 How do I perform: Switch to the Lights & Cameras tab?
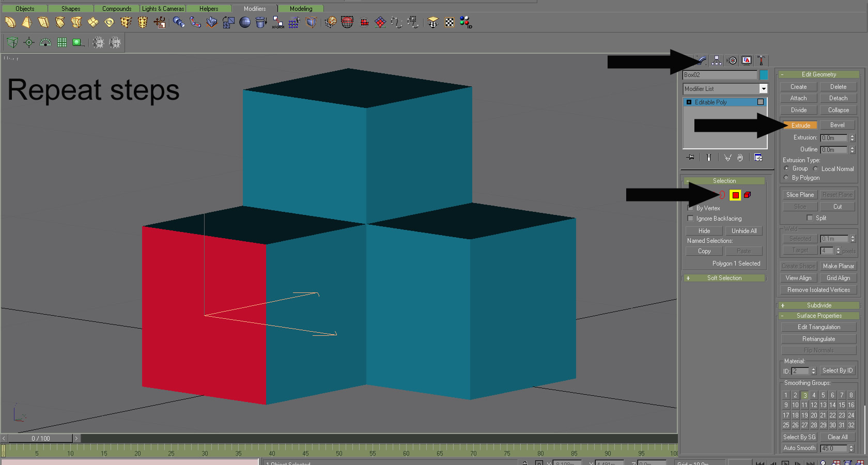163,9
